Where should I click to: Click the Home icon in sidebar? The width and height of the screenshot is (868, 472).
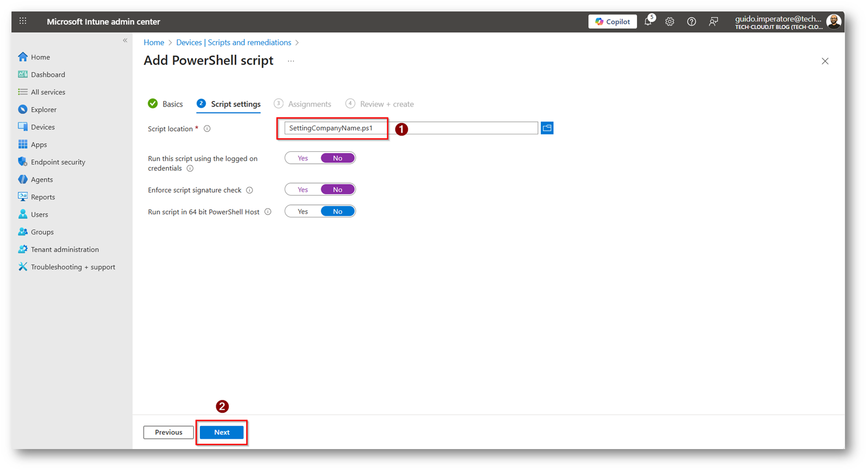point(23,57)
